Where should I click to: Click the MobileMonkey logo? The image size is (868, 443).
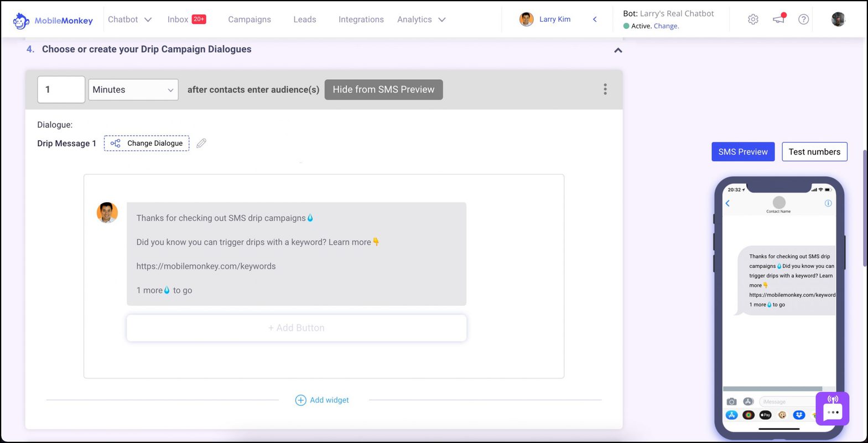[53, 20]
